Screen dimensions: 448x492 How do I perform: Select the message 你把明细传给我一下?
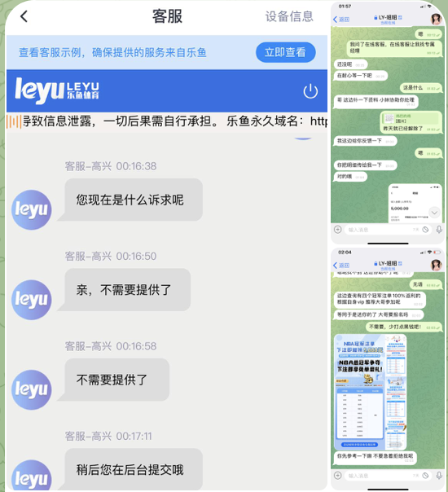pos(365,165)
